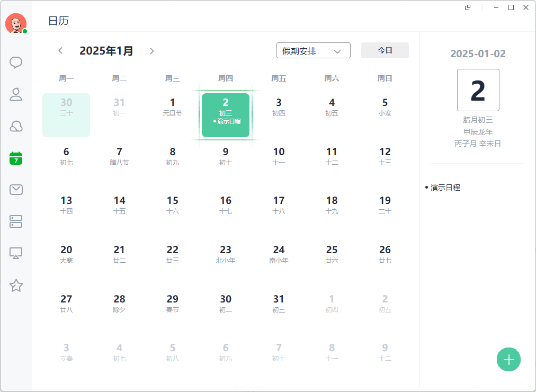536x392 pixels.
Task: Select the green calendar sidebar icon
Action: click(16, 158)
